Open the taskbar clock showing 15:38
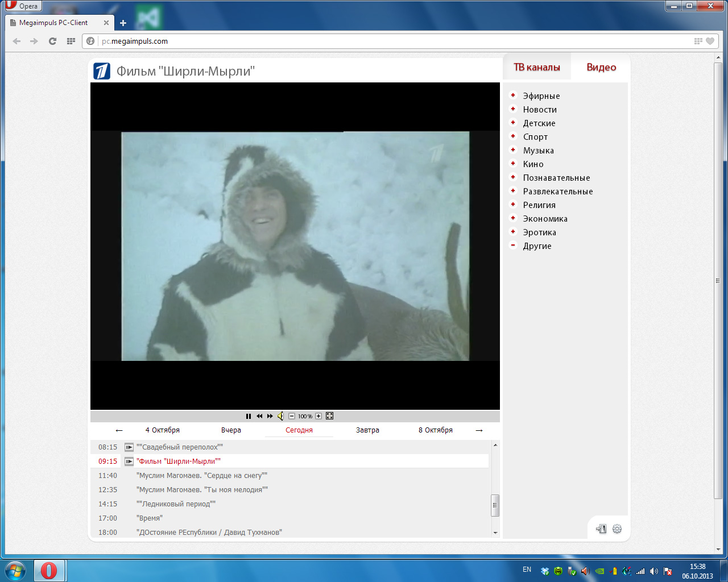 point(698,571)
